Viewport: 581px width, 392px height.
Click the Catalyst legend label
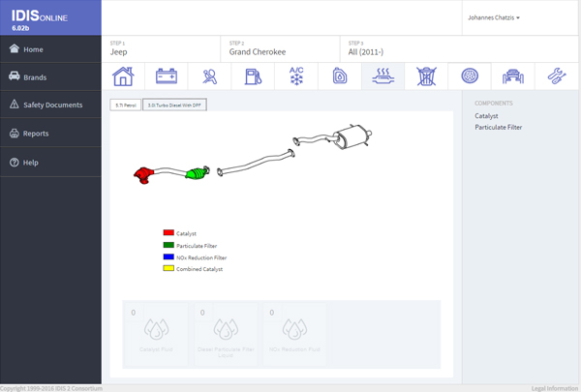(x=186, y=233)
